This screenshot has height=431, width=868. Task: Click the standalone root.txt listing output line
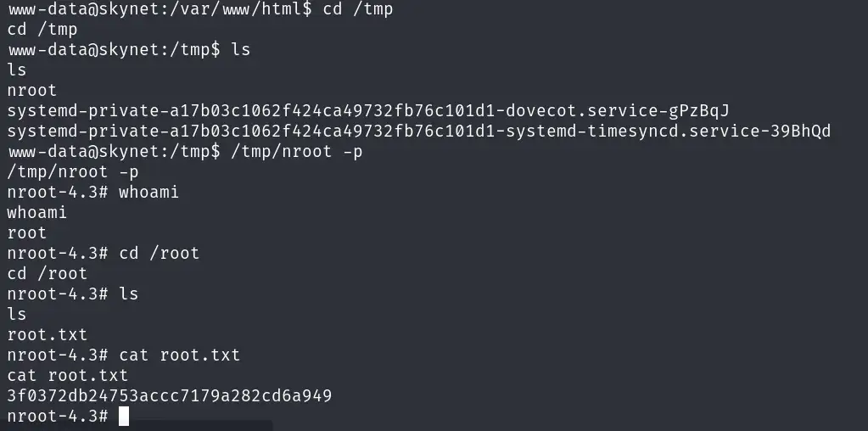(47, 334)
